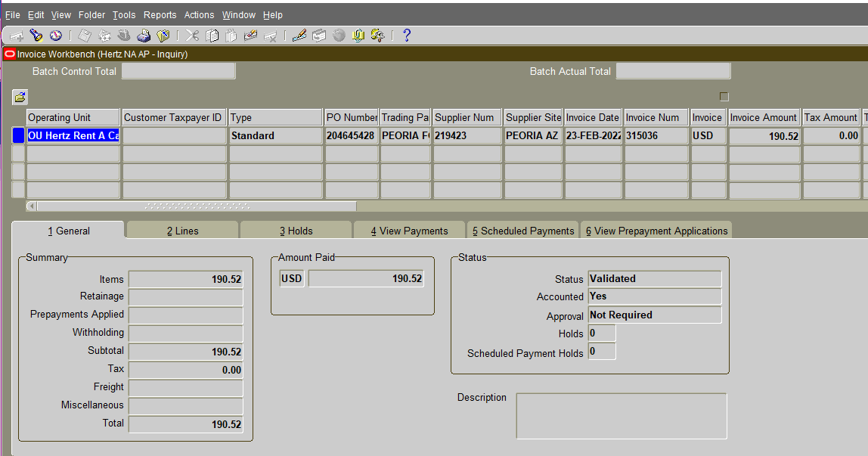Screen dimensions: 868x456
Task: Open the Attachments (paperclip) icon
Action: (358, 35)
